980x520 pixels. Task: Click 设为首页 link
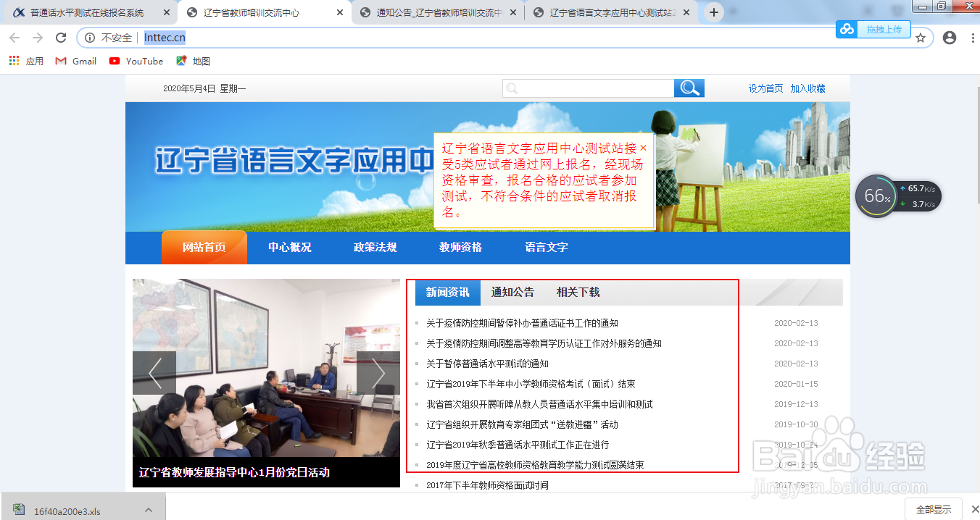click(766, 88)
